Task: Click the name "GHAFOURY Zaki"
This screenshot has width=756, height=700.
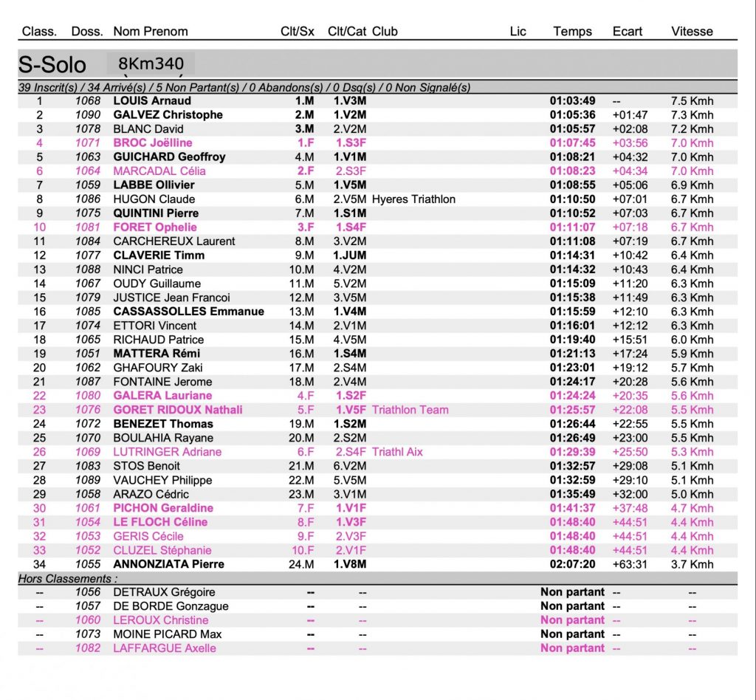Action: pyautogui.click(x=158, y=368)
